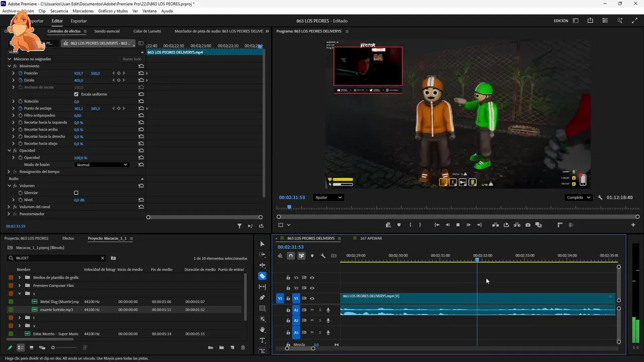The image size is (644, 362).
Task: Go to the Exportar workspace
Action: (78, 21)
